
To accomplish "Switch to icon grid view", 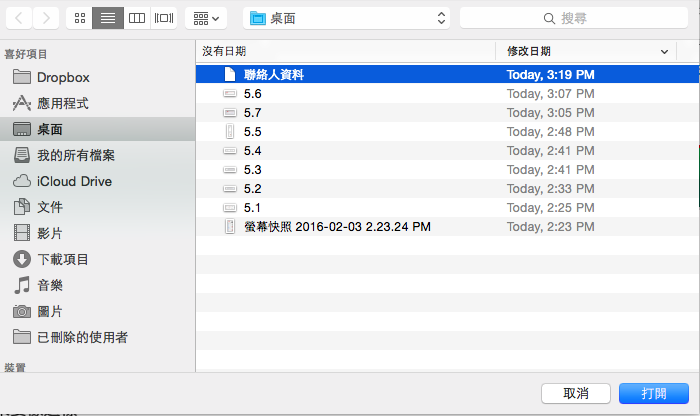I will (79, 18).
